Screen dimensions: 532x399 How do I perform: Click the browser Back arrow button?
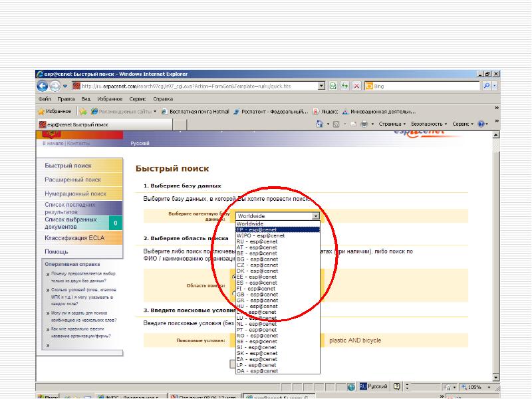[x=43, y=86]
